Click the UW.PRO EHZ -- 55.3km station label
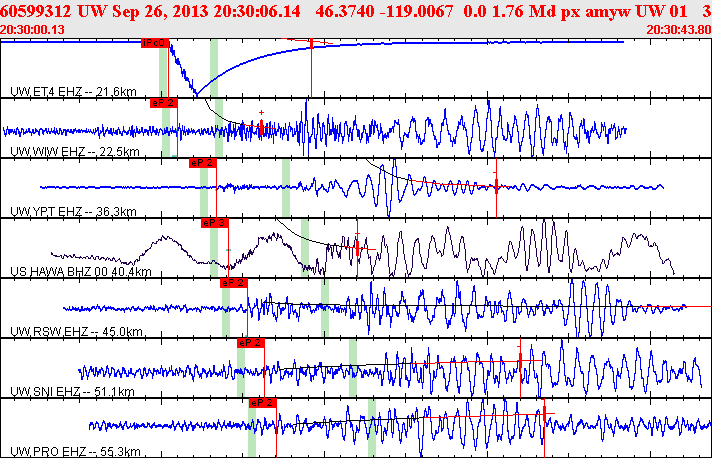Screen dimensions: 712x458 tap(75, 451)
